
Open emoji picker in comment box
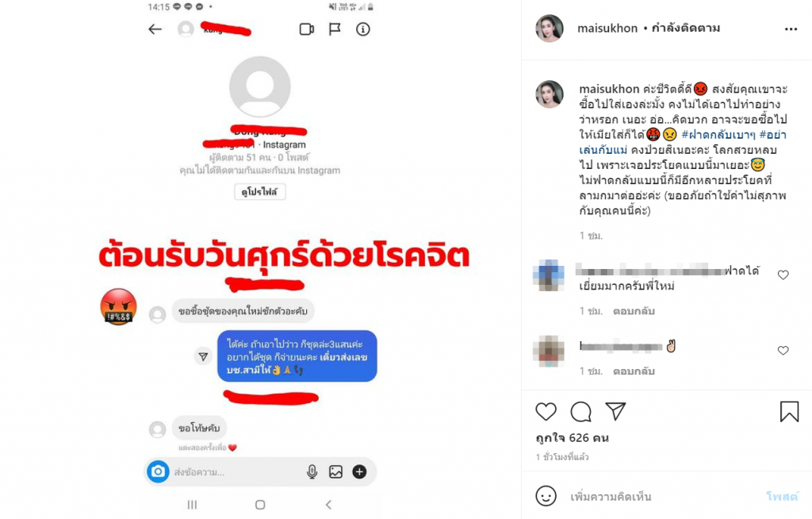click(546, 496)
